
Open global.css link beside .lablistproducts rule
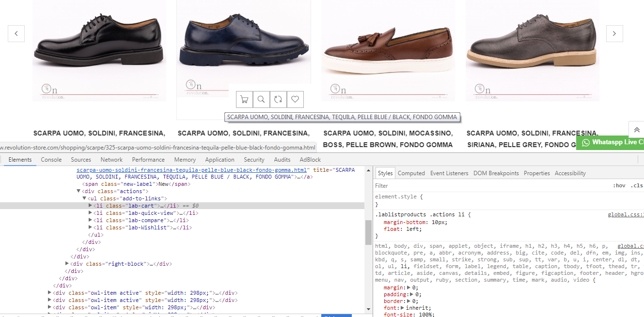[626, 215]
